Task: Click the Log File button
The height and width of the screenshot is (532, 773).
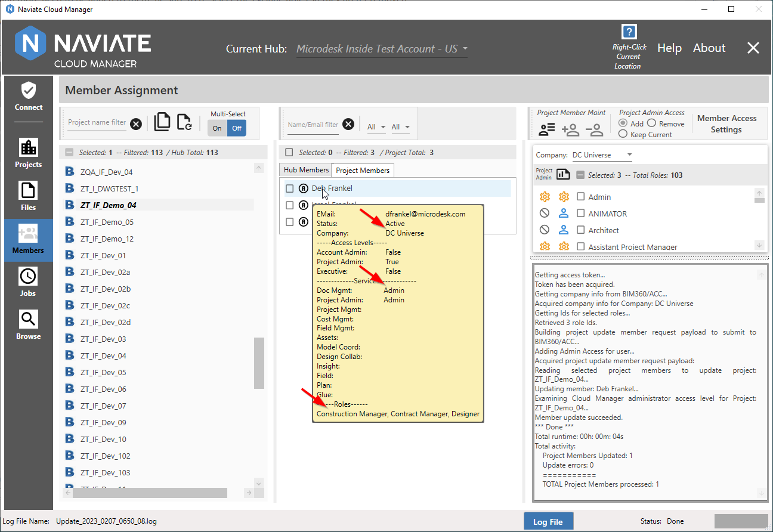Action: click(548, 521)
